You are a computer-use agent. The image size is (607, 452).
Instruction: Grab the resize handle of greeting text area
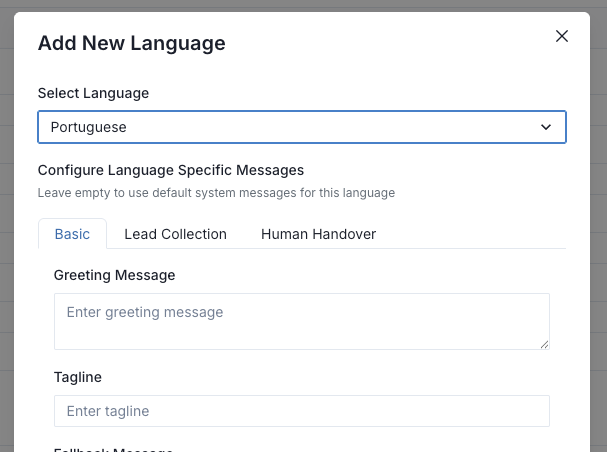(x=544, y=343)
